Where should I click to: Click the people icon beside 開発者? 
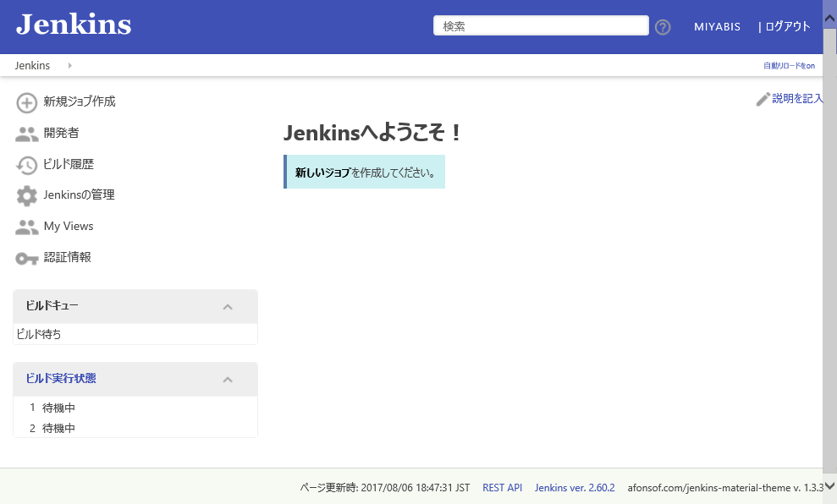(x=27, y=134)
